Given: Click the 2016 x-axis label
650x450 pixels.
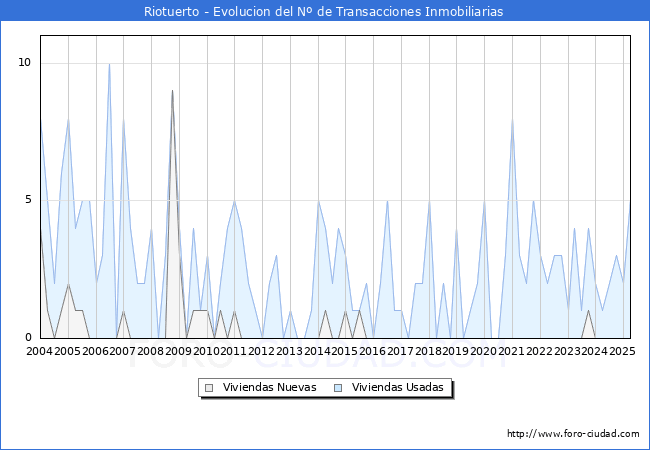Looking at the screenshot, I should (x=372, y=351).
